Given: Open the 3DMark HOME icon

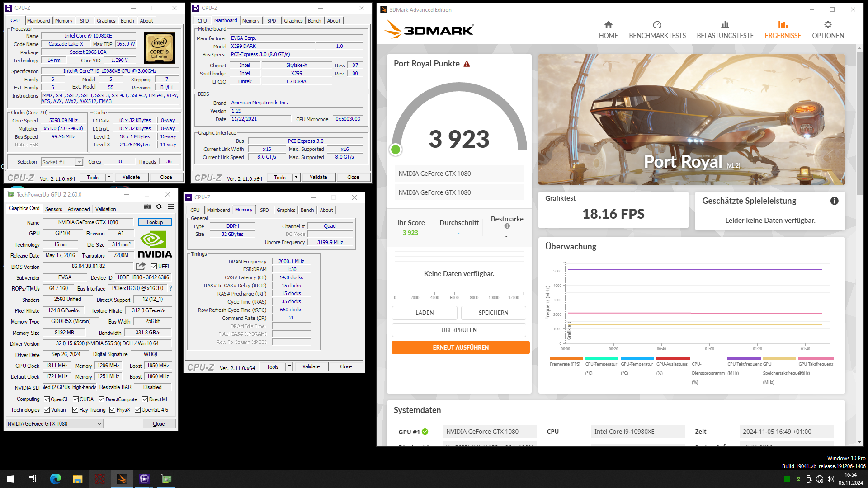Looking at the screenshot, I should (608, 25).
